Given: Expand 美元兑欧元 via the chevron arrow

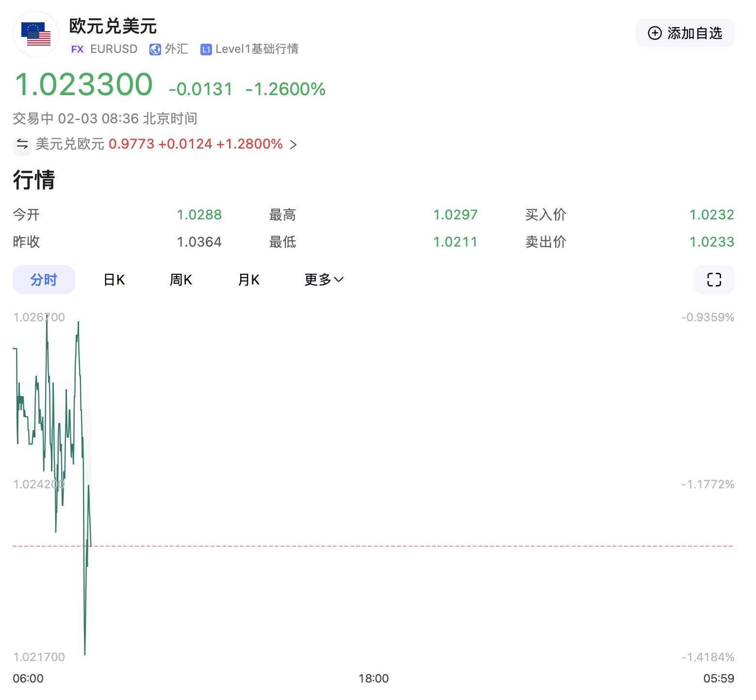Looking at the screenshot, I should pyautogui.click(x=293, y=144).
